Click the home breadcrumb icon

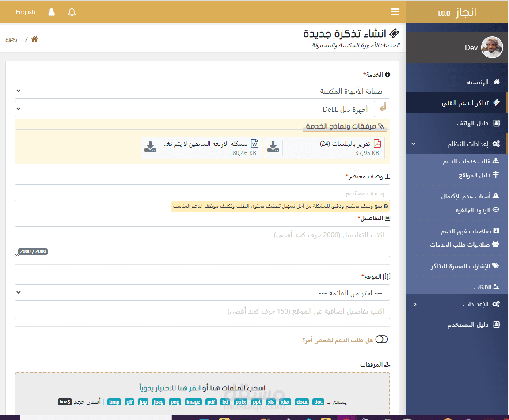pos(34,39)
